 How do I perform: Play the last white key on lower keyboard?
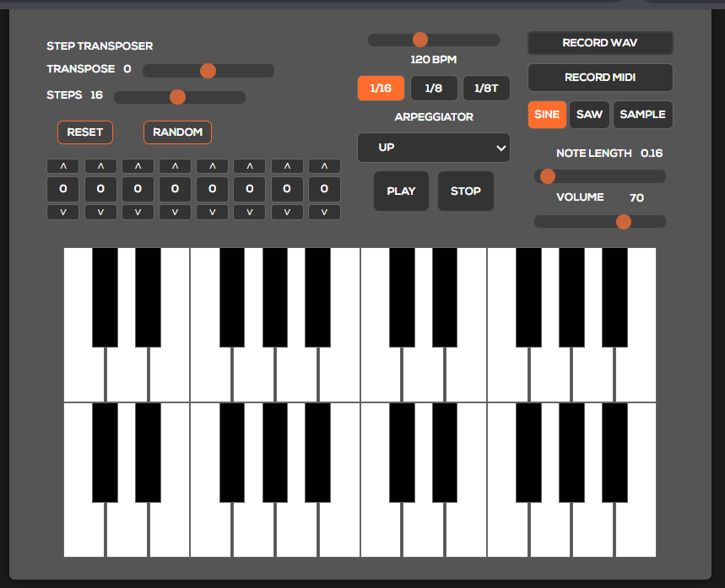pos(636,530)
